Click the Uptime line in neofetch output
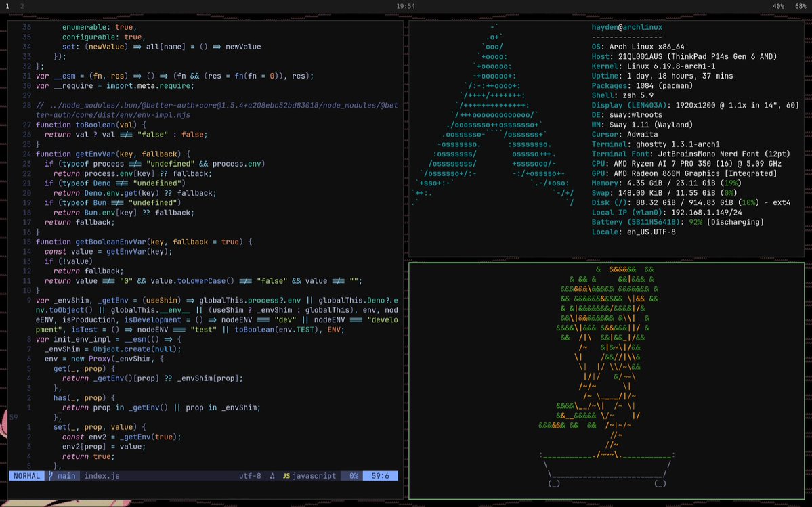Image resolution: width=812 pixels, height=507 pixels. coord(662,76)
